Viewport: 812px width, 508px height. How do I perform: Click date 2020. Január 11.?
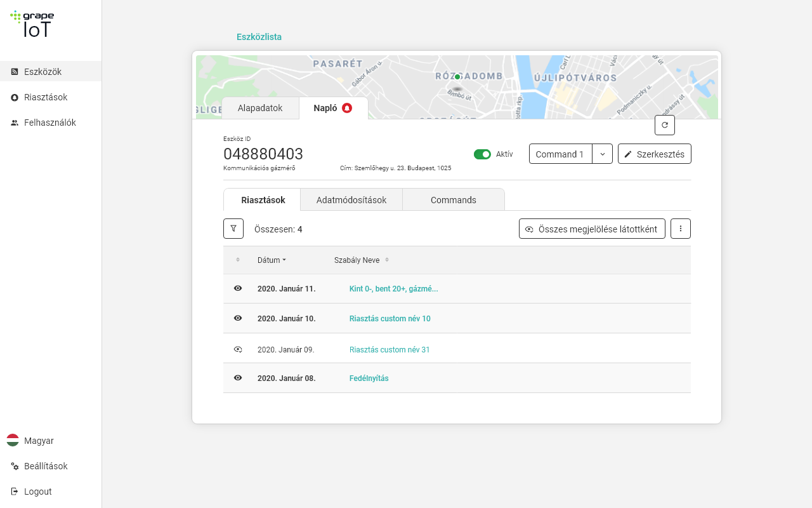[286, 289]
